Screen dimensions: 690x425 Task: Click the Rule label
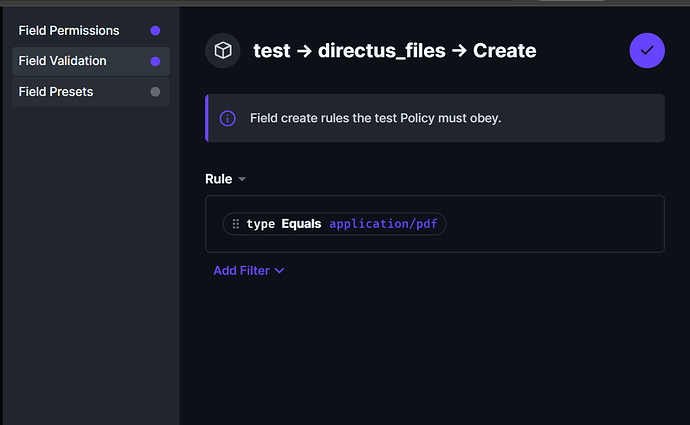click(218, 179)
